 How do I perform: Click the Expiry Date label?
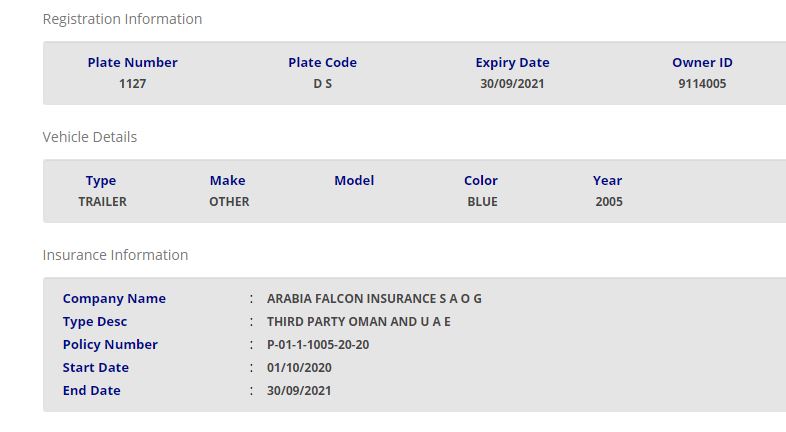(x=512, y=62)
